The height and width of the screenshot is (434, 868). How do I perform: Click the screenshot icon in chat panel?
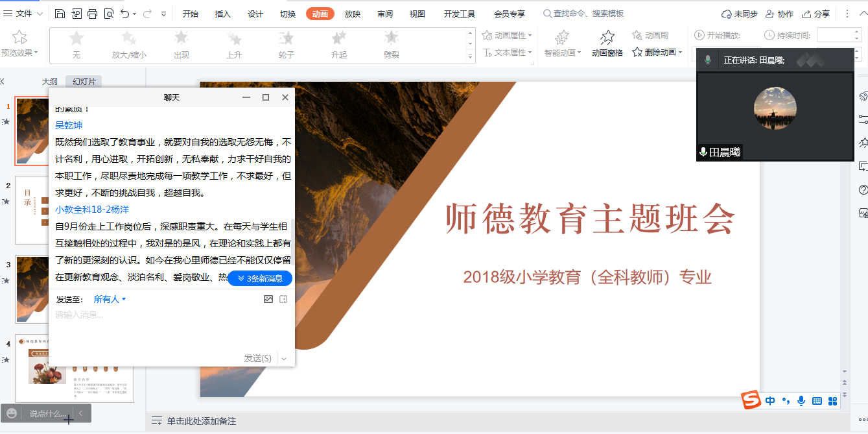pyautogui.click(x=283, y=299)
